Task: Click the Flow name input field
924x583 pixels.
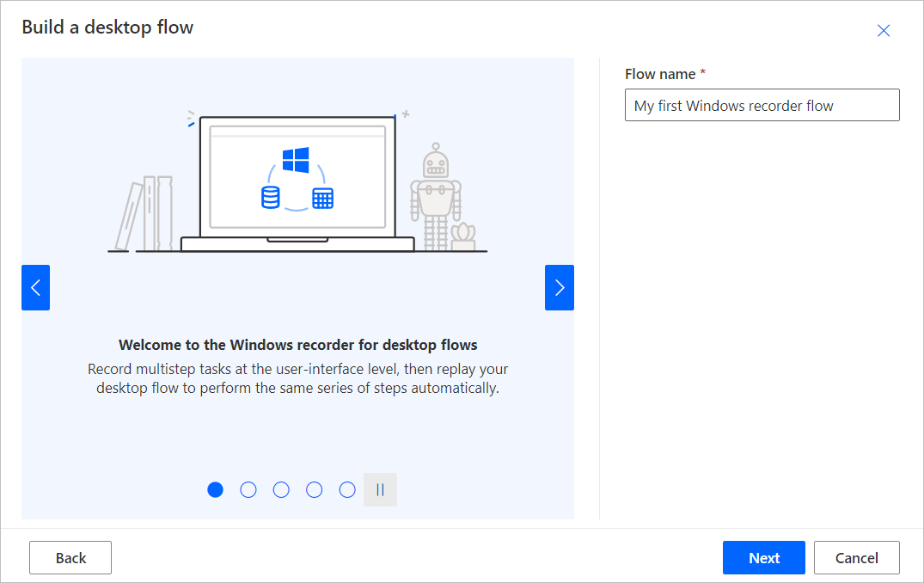Action: [762, 105]
